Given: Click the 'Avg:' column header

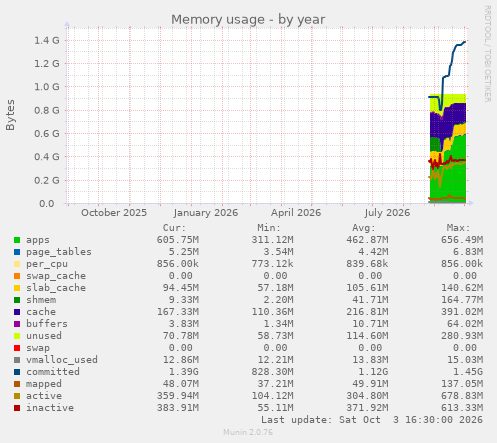Looking at the screenshot, I should (x=364, y=228).
